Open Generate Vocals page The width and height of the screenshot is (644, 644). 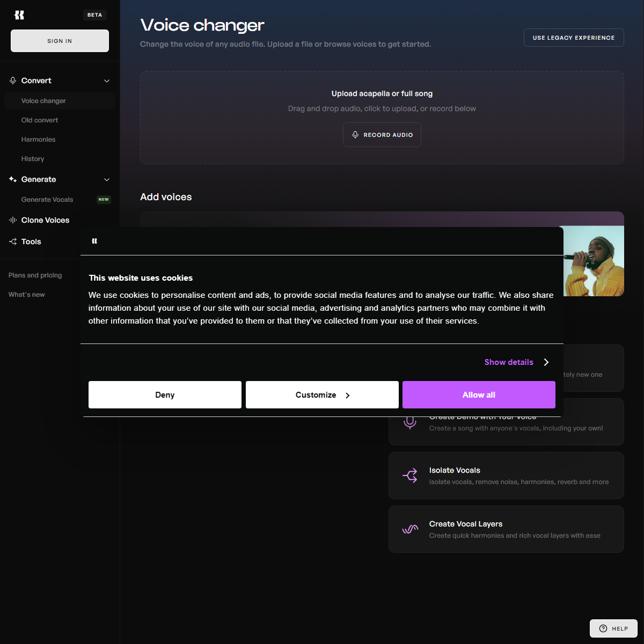(x=47, y=200)
